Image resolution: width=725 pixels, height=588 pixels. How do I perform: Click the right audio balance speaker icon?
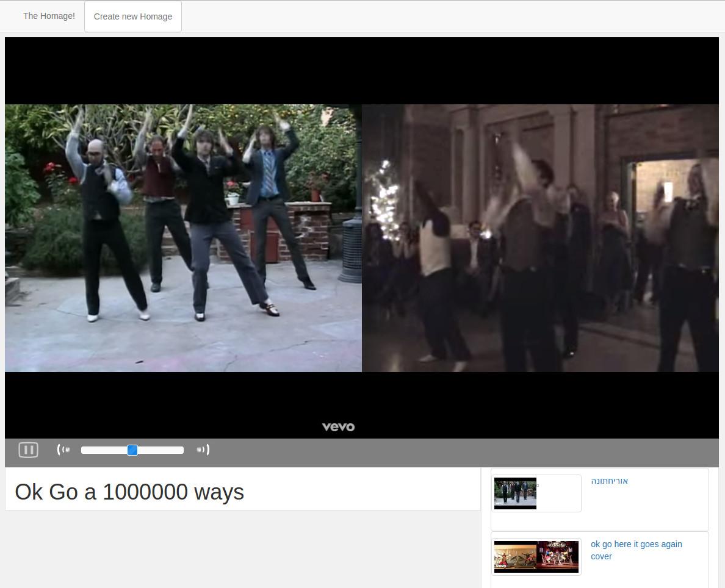point(203,450)
